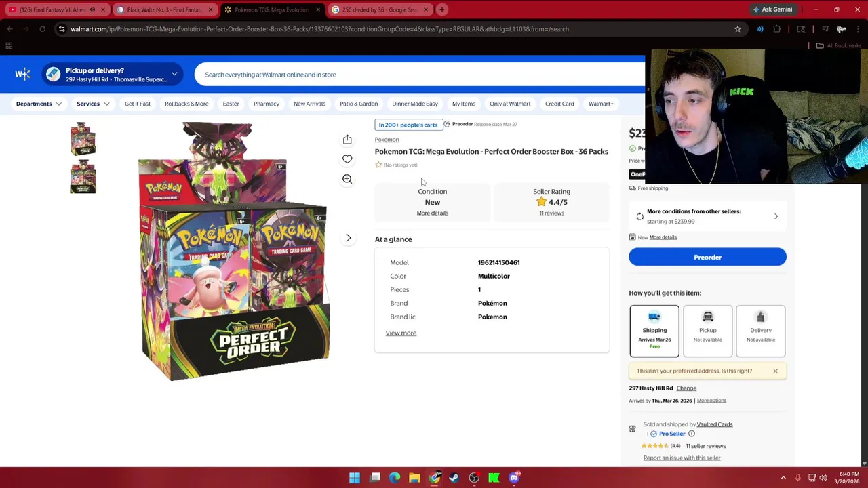Open Steam from taskbar
This screenshot has width=868, height=488.
454,478
